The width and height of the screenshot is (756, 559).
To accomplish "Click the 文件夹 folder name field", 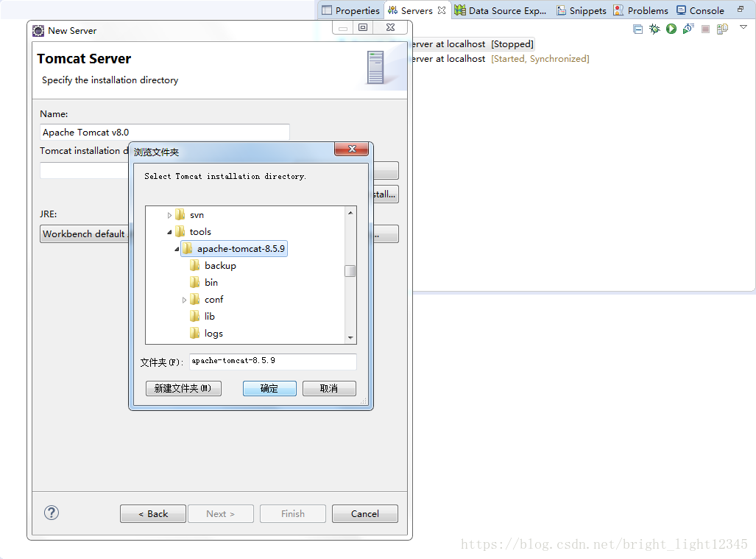I will 273,362.
